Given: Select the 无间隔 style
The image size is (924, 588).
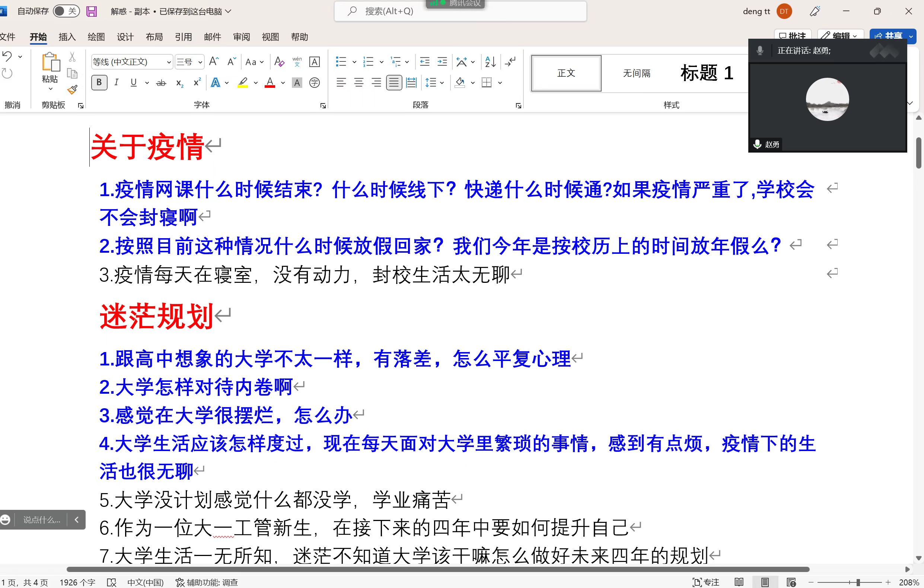Looking at the screenshot, I should tap(637, 73).
